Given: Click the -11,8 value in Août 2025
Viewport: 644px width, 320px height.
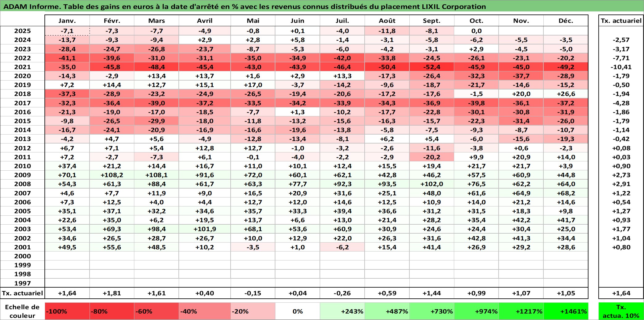Looking at the screenshot, I should click(387, 31).
